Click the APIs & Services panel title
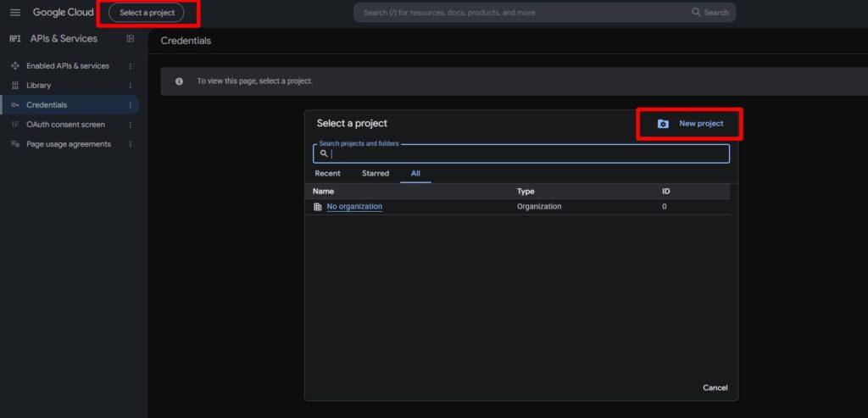The height and width of the screenshot is (418, 868). [x=64, y=39]
